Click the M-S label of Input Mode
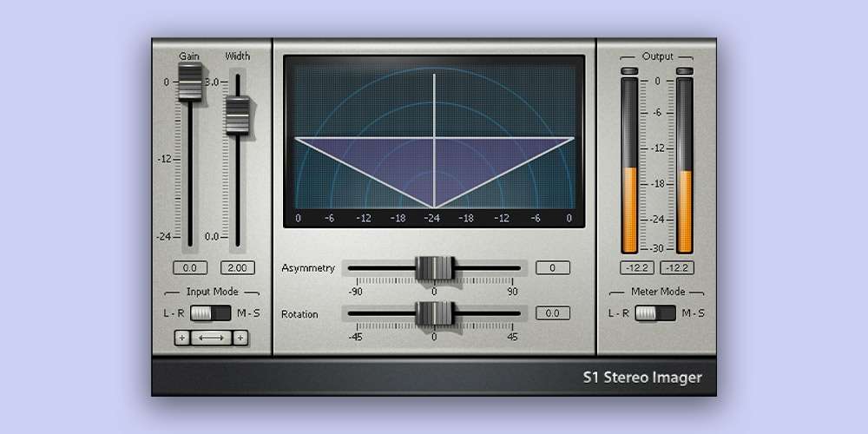The image size is (868, 434). tap(248, 313)
